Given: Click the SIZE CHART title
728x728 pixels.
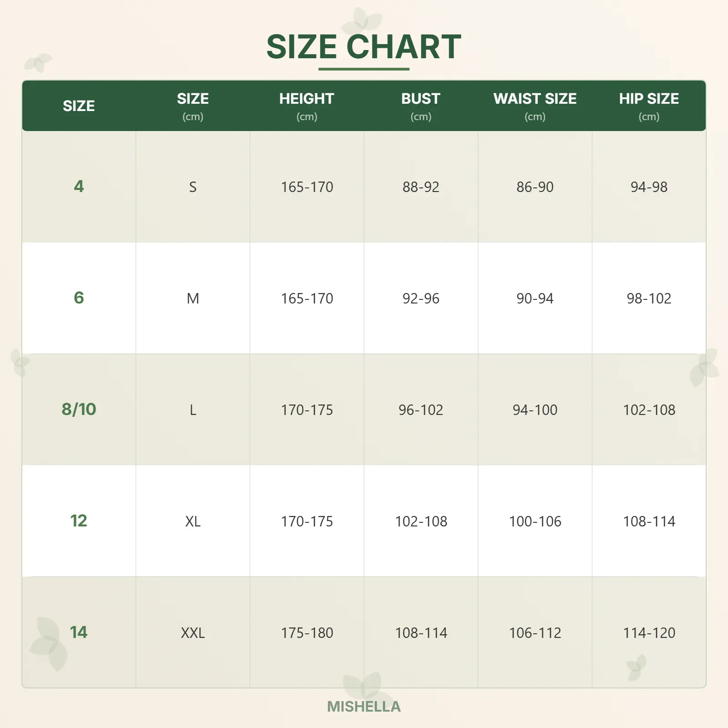Looking at the screenshot, I should [x=364, y=47].
